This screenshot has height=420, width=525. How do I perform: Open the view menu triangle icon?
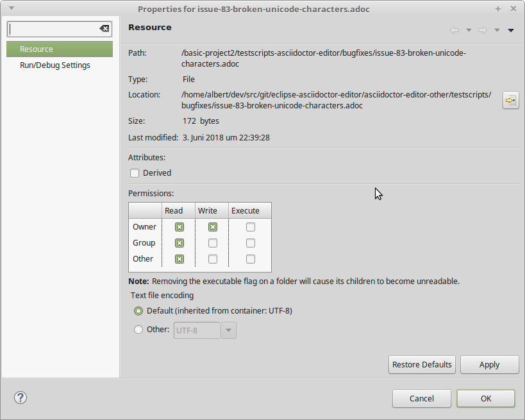click(x=511, y=30)
